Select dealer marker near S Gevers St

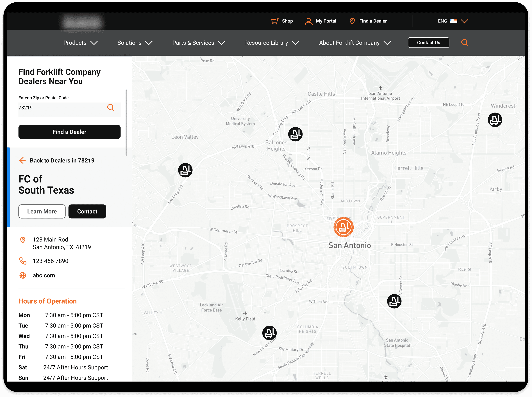pos(394,301)
